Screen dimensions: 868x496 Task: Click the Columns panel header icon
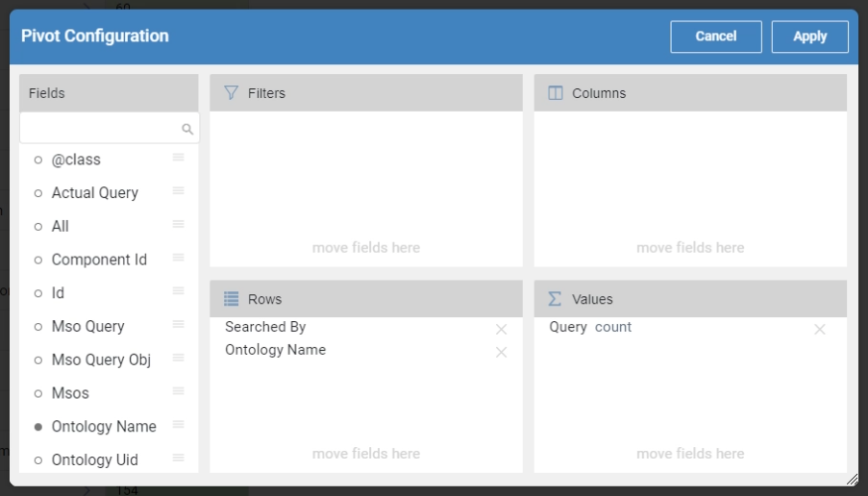click(555, 93)
